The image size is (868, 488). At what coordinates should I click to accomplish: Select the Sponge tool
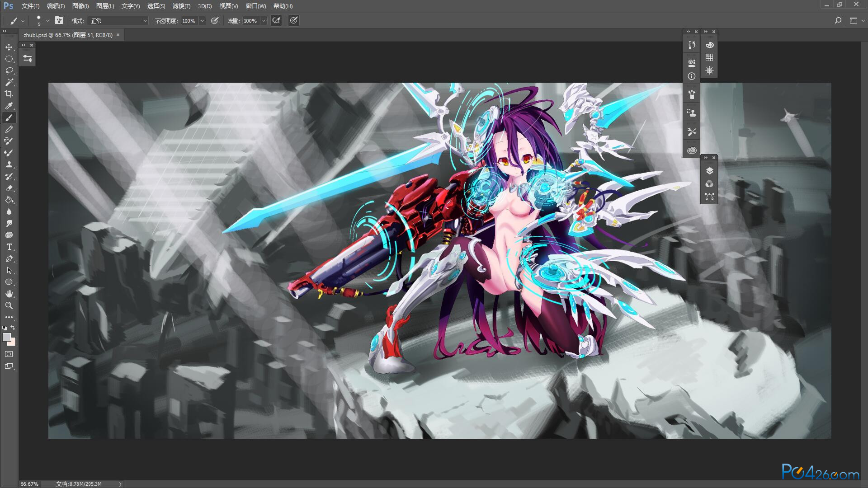(9, 235)
